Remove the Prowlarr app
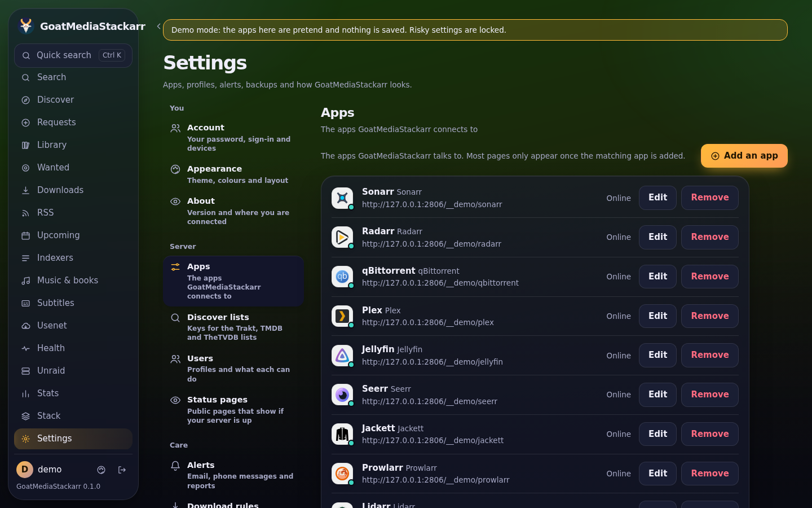This screenshot has width=812, height=508. point(710,474)
